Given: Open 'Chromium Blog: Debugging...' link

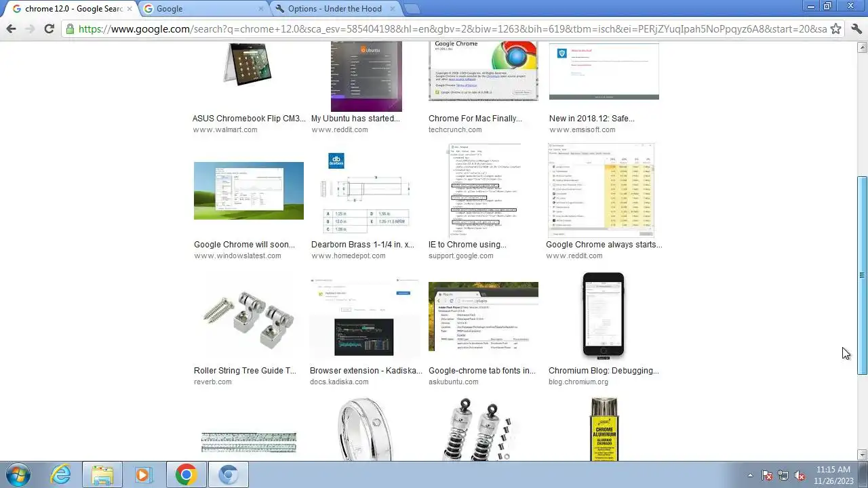Looking at the screenshot, I should (604, 371).
